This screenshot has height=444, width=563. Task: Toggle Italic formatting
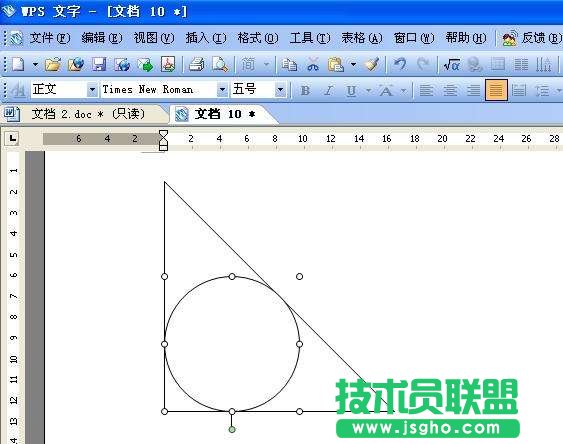(328, 90)
